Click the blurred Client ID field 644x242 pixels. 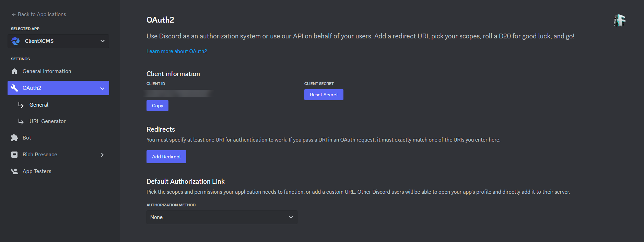coord(179,93)
